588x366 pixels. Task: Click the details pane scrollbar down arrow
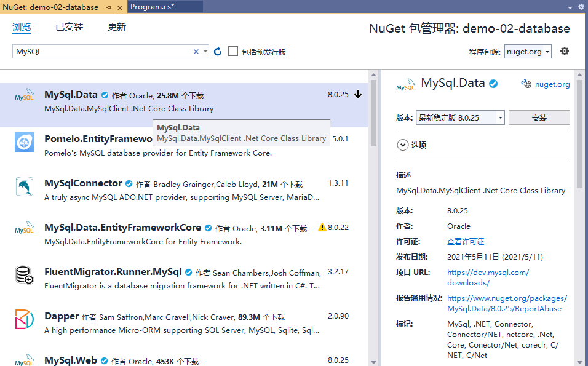(x=579, y=362)
